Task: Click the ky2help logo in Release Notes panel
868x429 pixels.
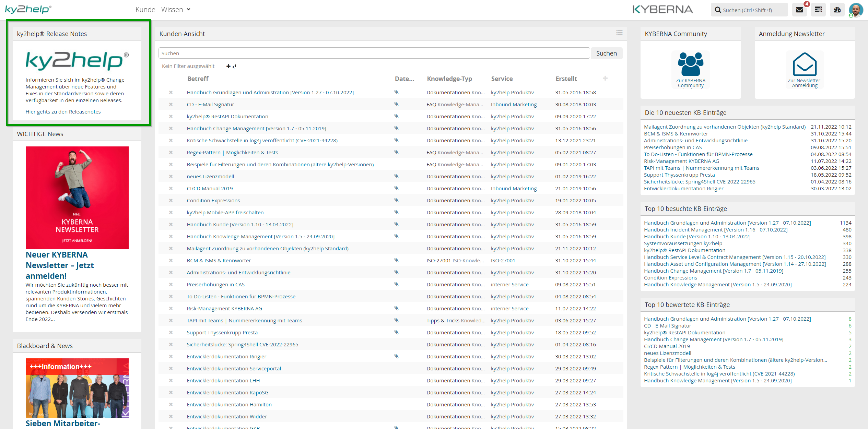Action: (77, 61)
